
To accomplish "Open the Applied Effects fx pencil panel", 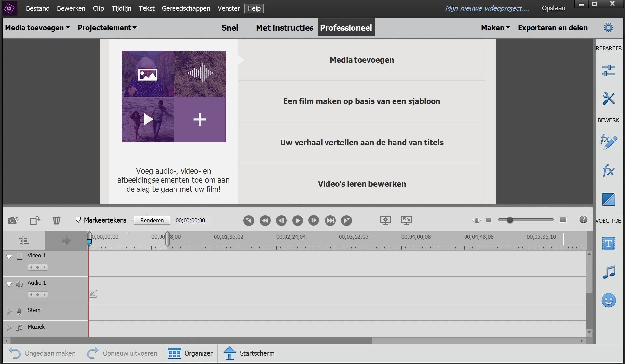I will [x=608, y=142].
